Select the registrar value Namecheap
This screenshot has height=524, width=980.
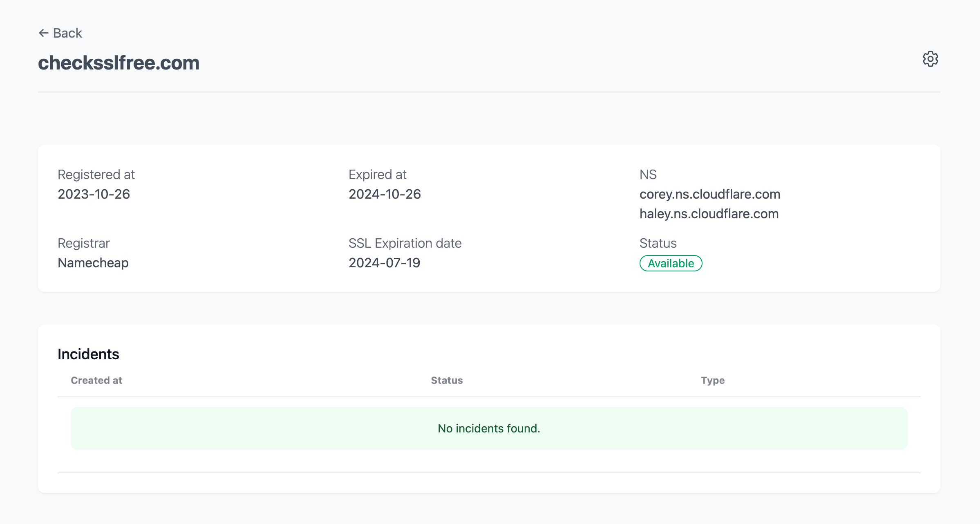(x=93, y=263)
